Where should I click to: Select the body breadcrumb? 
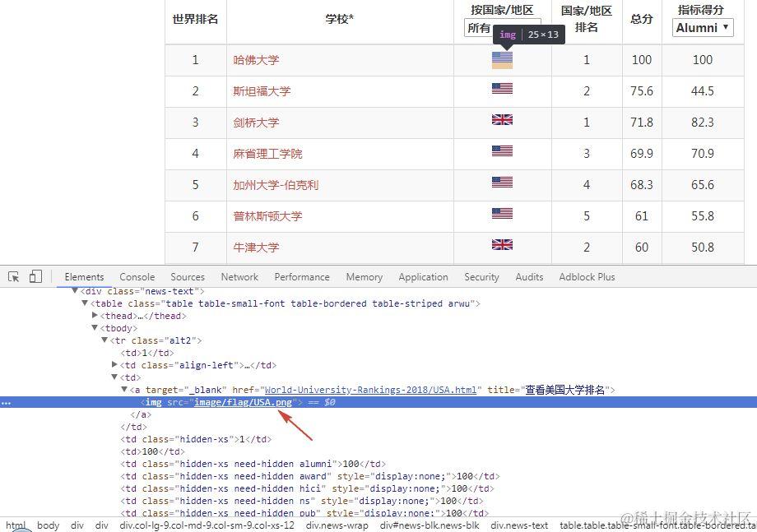pos(48,525)
